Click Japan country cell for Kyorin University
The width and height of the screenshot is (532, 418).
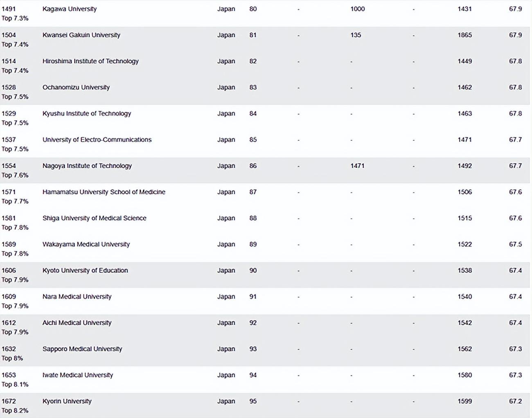tap(226, 402)
